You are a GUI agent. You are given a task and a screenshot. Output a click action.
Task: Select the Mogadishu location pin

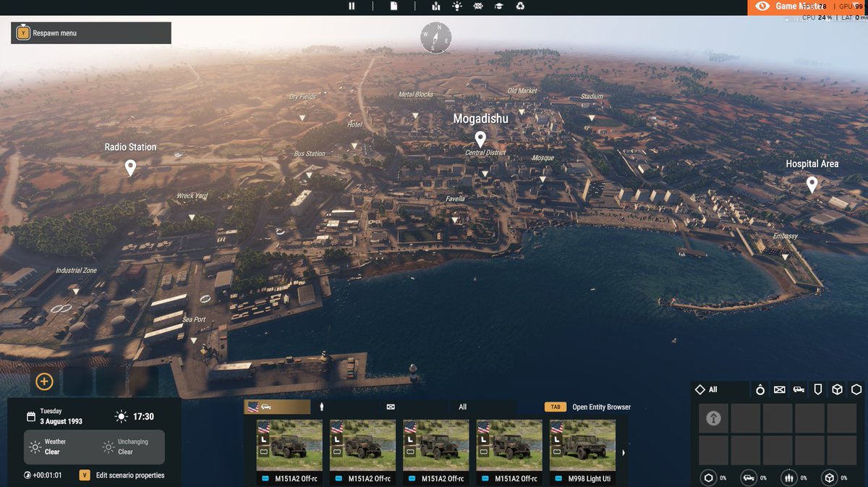(x=480, y=140)
